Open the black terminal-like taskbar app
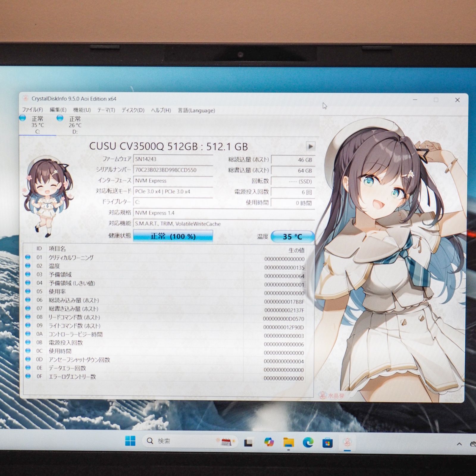Viewport: 476px width, 476px height. [x=248, y=443]
